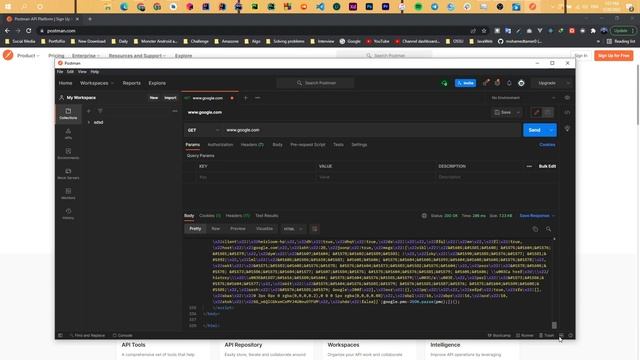Open Bootcamp in status bar
Viewport: 640px width, 360px height.
pos(499,336)
